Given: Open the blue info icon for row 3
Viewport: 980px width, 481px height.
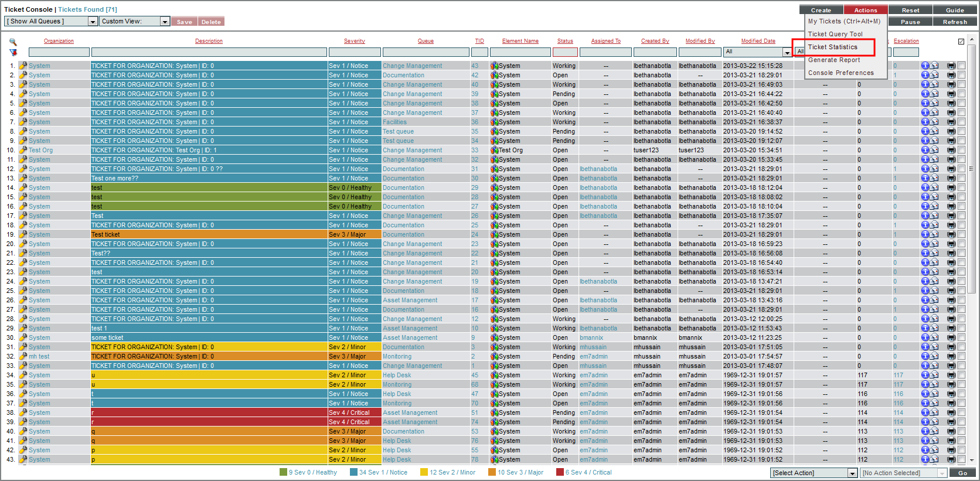Looking at the screenshot, I should (925, 84).
